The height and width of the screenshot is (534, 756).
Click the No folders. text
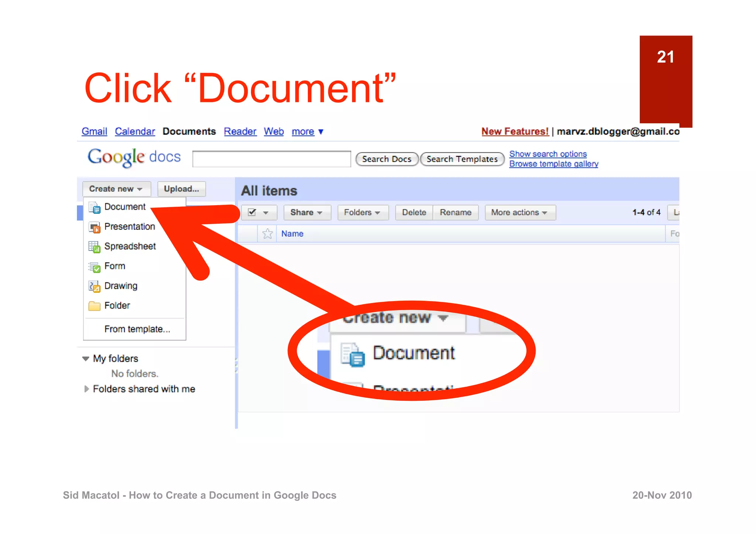point(135,374)
